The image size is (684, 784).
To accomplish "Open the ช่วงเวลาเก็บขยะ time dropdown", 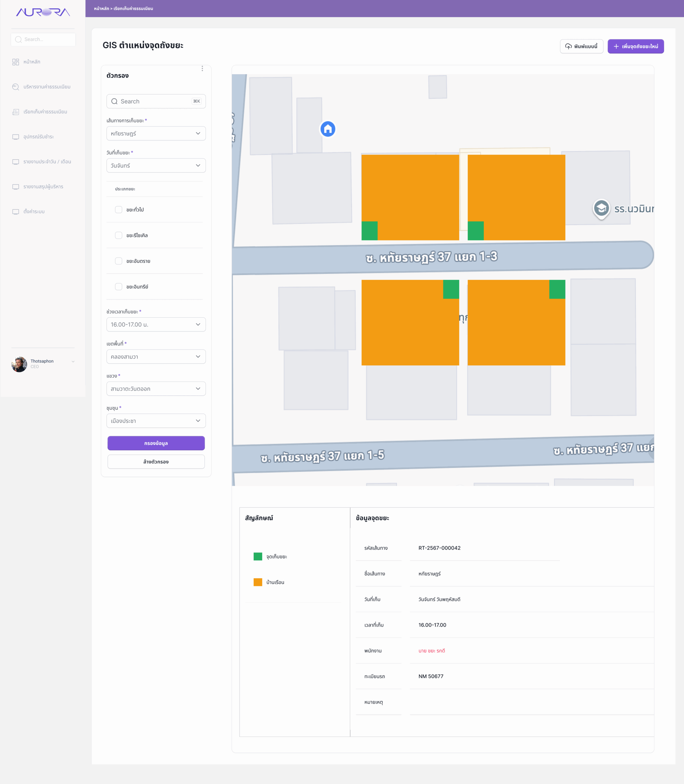I will click(156, 325).
